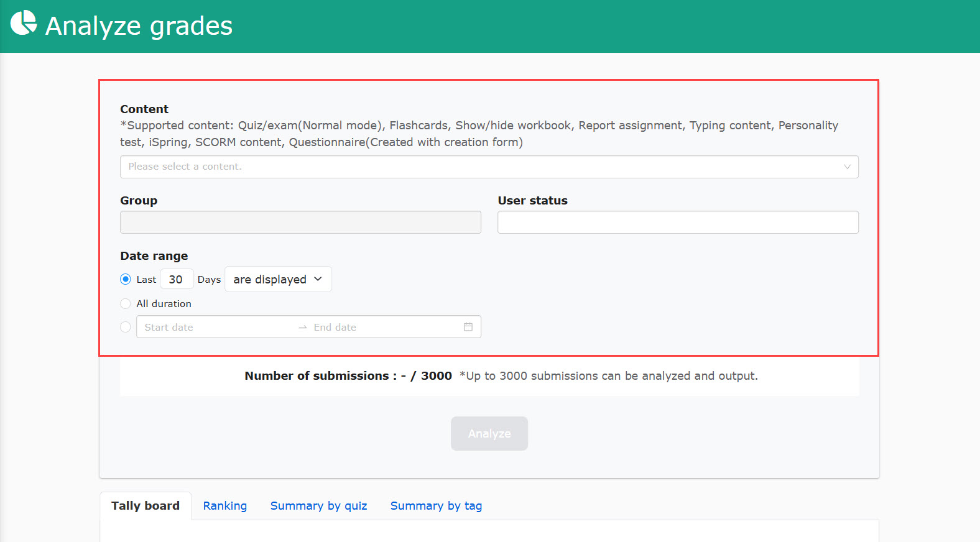
Task: Click the Group selection field
Action: click(300, 223)
